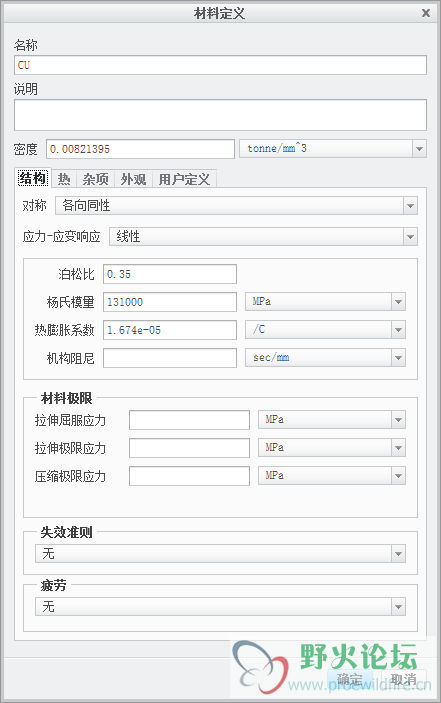Open the 外观 tab
This screenshot has height=703, width=441.
pyautogui.click(x=133, y=179)
